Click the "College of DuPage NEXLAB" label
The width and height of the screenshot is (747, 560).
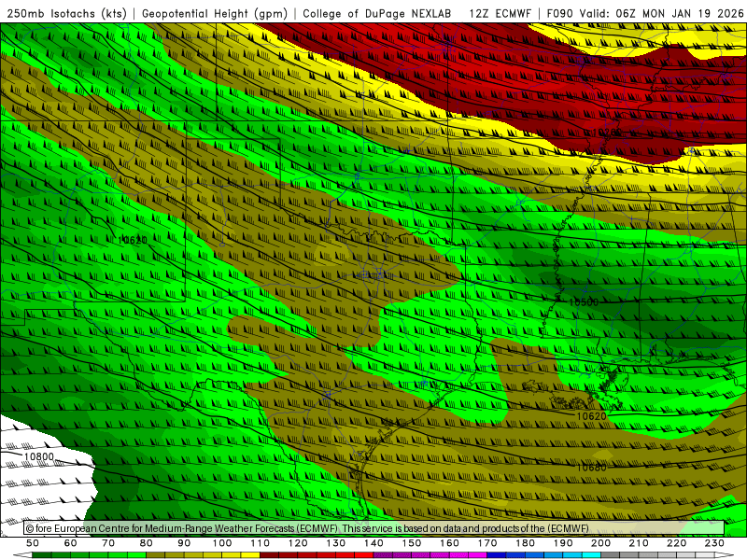(x=376, y=13)
